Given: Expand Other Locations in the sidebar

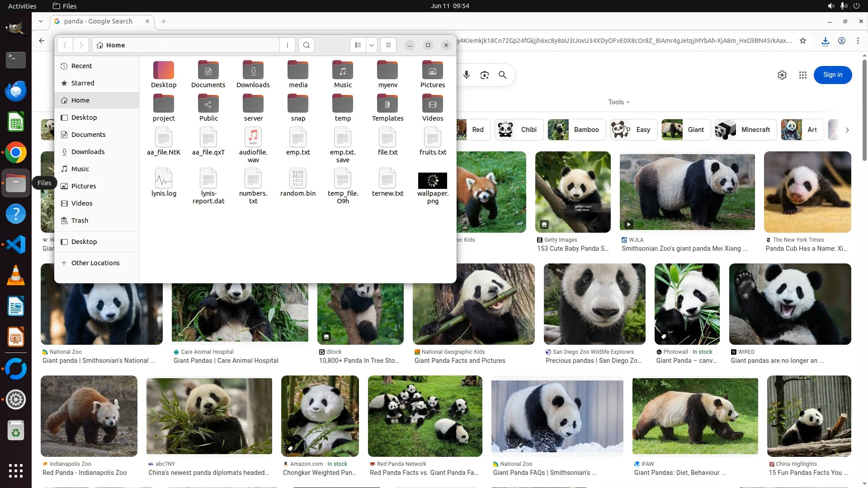Looking at the screenshot, I should tap(95, 263).
